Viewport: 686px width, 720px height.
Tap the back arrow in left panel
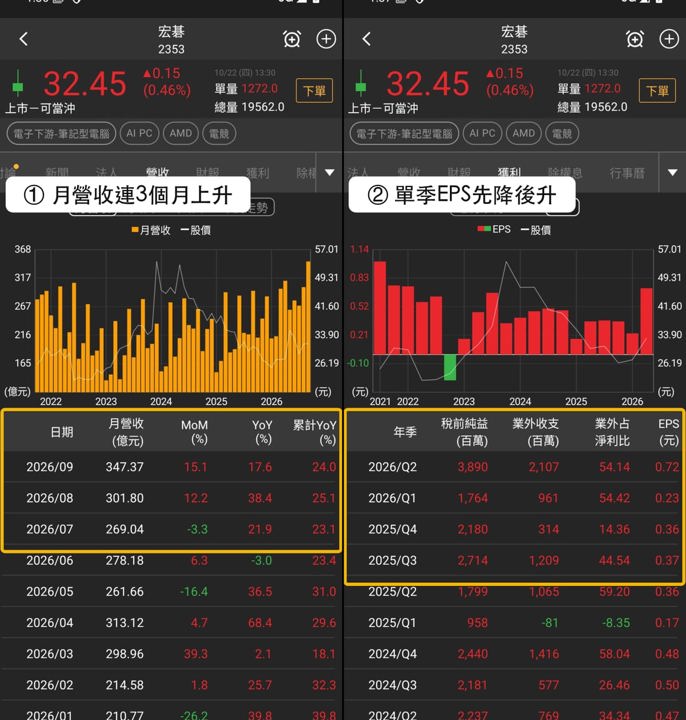pos(24,39)
